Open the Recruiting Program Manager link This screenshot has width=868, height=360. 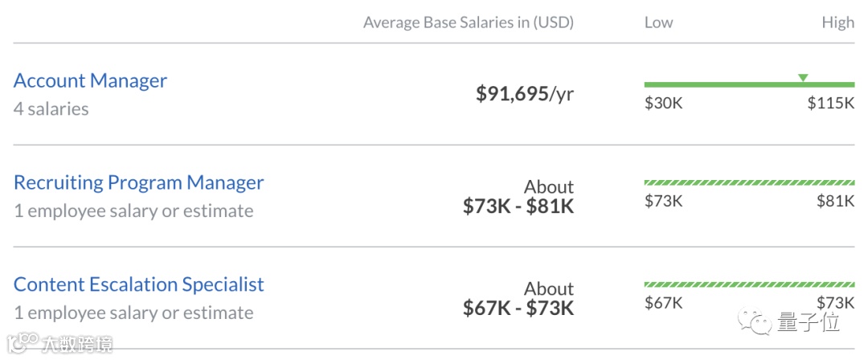tap(138, 182)
